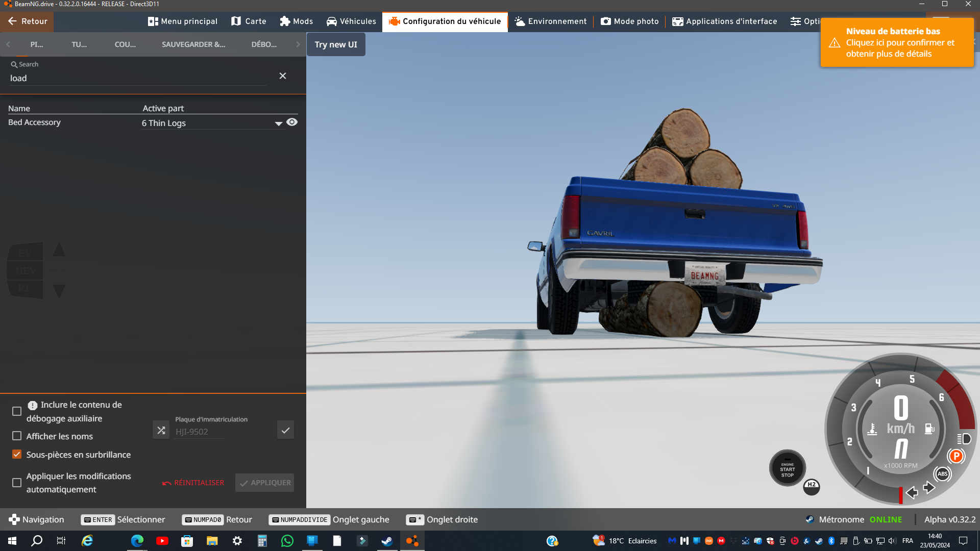Click the fuel pump gauge icon

[x=929, y=429]
